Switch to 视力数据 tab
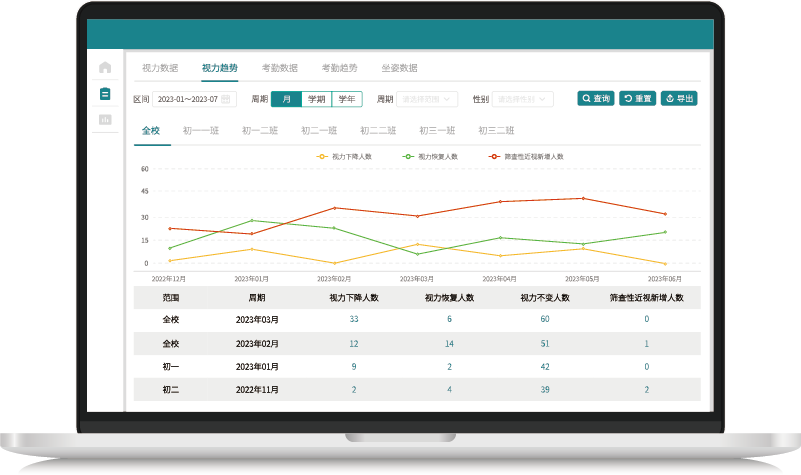This screenshot has width=801, height=475. [160, 68]
